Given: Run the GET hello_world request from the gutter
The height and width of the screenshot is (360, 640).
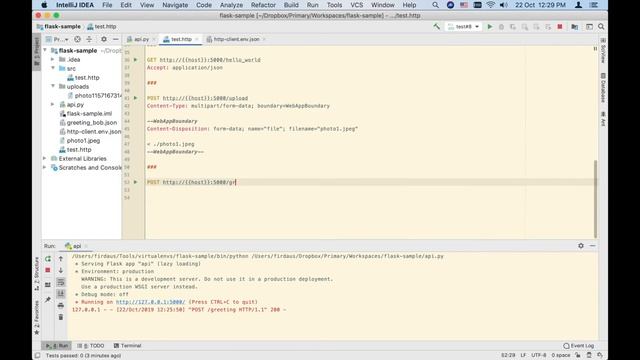Looking at the screenshot, I should (136, 60).
